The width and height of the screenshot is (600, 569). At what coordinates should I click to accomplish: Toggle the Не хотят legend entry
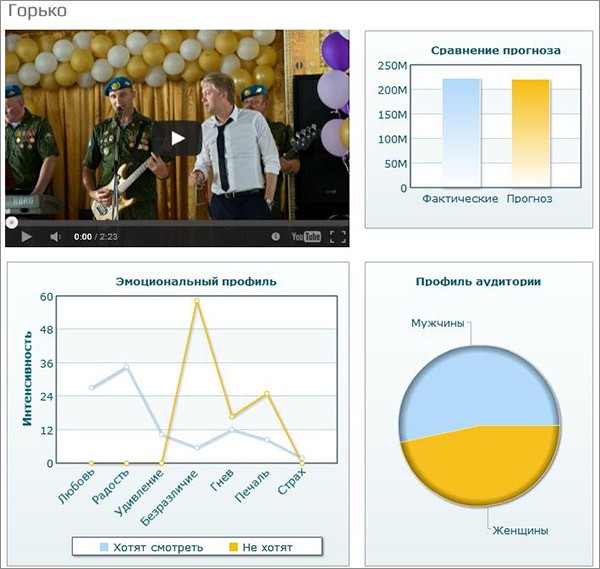click(261, 548)
